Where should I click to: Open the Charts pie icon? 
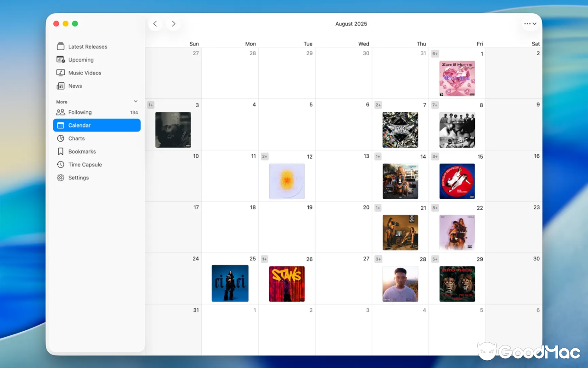point(60,138)
